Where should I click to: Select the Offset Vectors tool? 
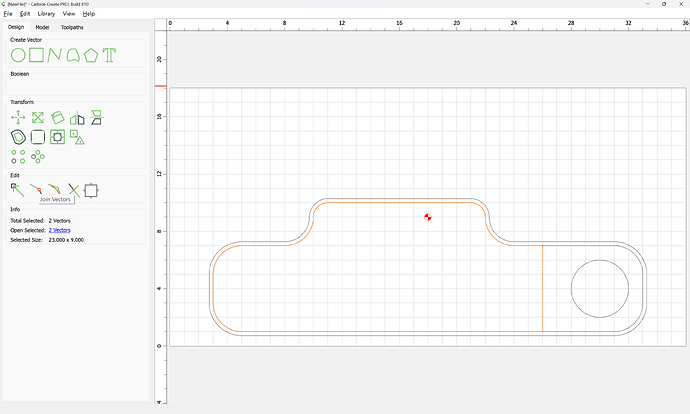click(x=18, y=137)
